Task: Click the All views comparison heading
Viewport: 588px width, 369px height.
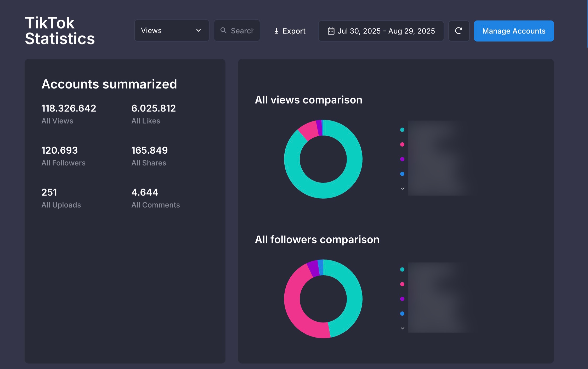Action: click(309, 100)
